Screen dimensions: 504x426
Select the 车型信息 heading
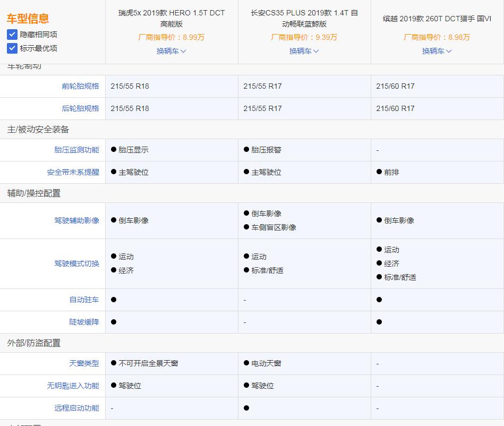coord(28,19)
